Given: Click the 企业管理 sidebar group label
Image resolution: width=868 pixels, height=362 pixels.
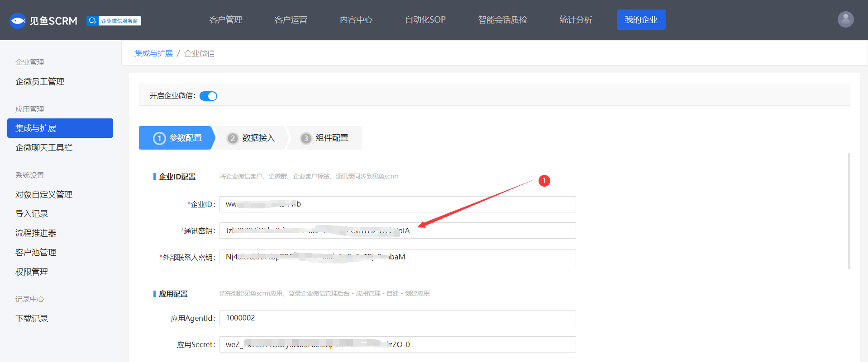Looking at the screenshot, I should [x=30, y=62].
